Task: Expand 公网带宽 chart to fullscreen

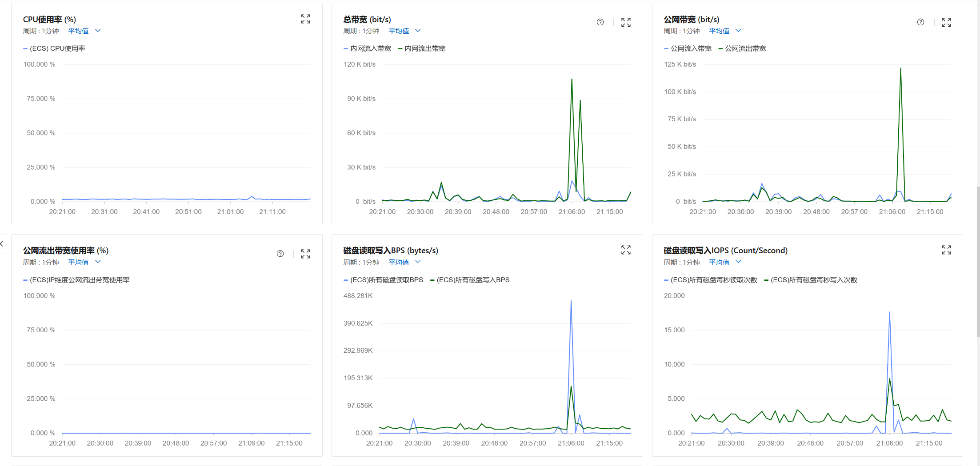Action: pyautogui.click(x=946, y=23)
